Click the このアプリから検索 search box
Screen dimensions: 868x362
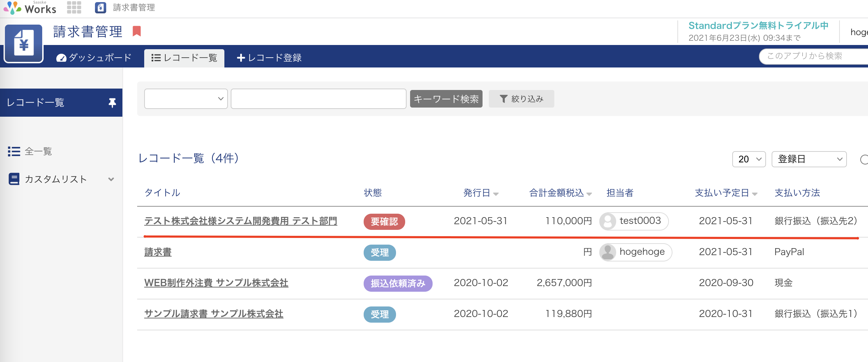(813, 56)
